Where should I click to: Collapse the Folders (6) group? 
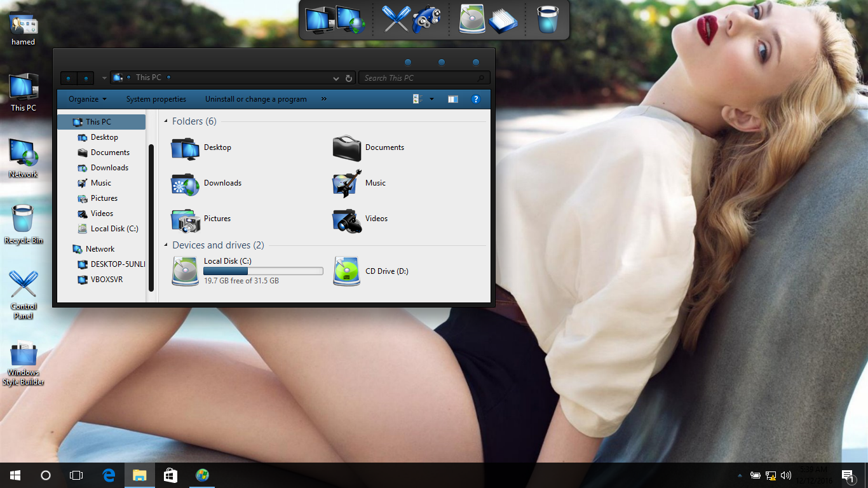[x=166, y=121]
